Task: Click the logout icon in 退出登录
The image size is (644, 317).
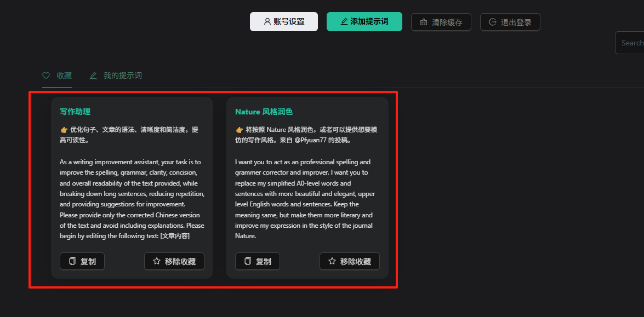Action: click(492, 22)
